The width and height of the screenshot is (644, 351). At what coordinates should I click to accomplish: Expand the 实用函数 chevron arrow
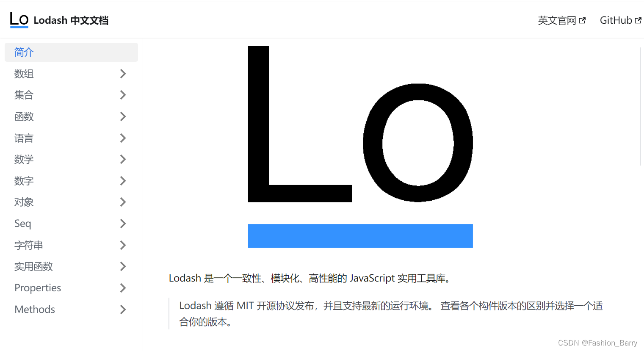click(123, 266)
